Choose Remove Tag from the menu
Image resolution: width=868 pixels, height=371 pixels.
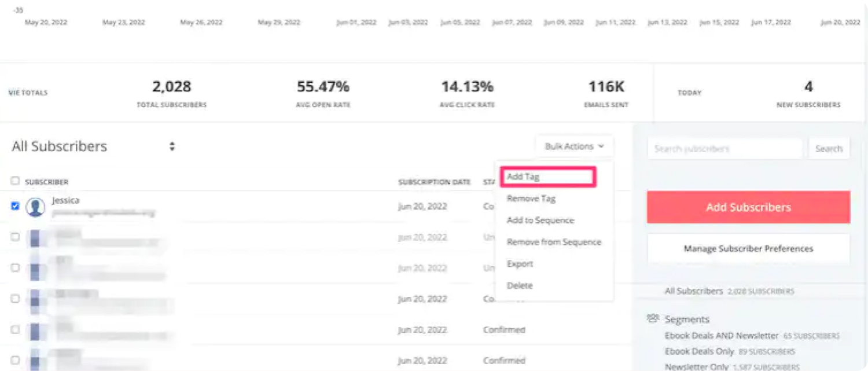click(x=530, y=198)
